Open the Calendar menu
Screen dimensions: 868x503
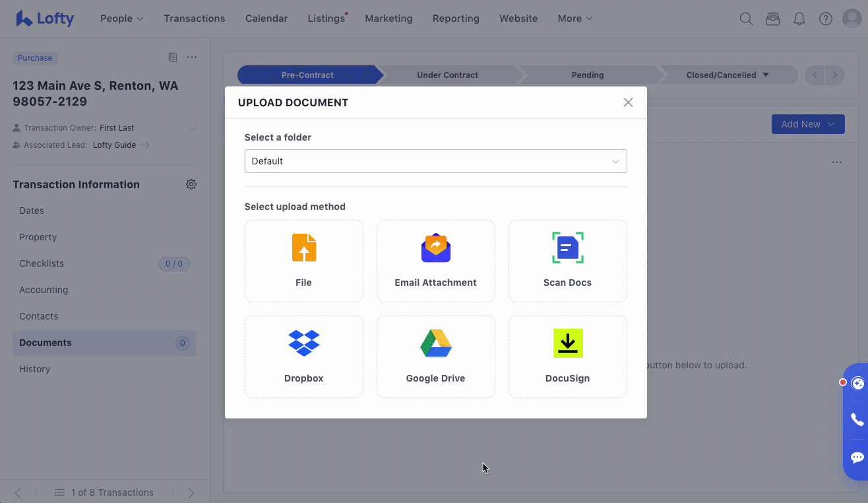[266, 18]
